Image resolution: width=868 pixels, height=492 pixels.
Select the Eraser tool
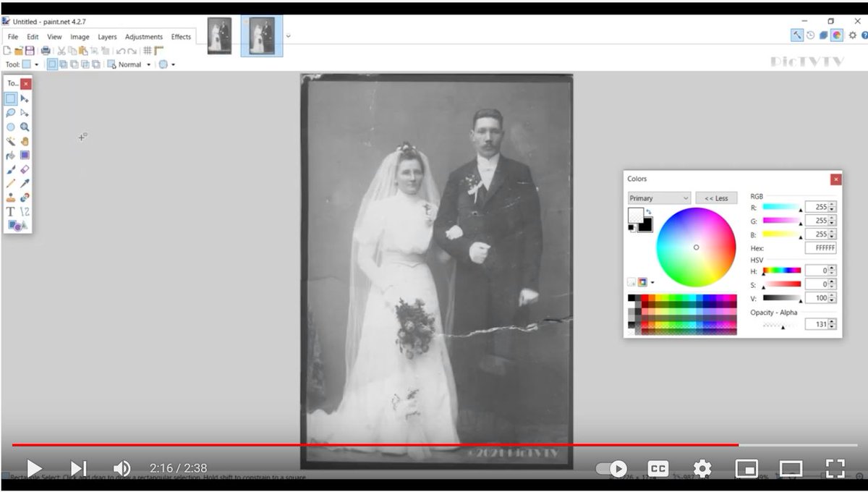(x=25, y=169)
